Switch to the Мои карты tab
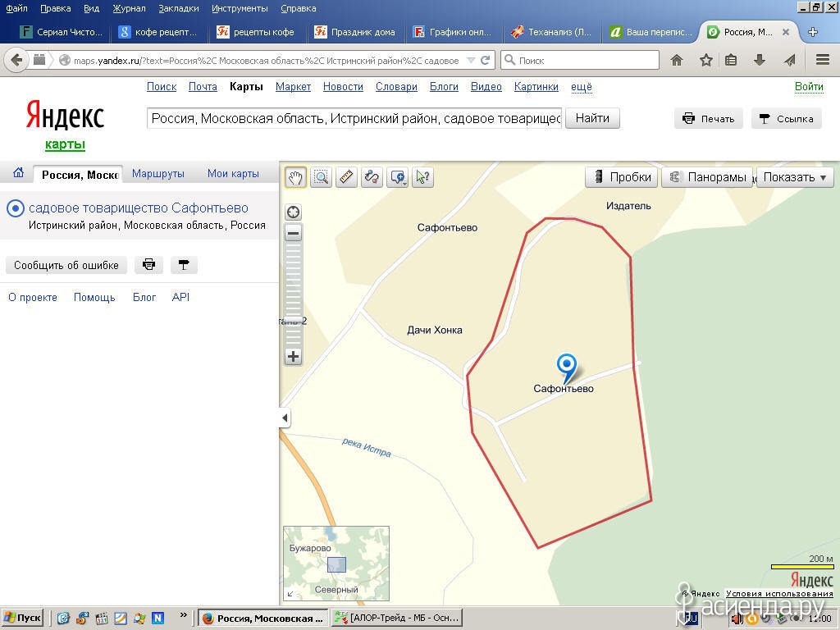This screenshot has width=840, height=630. click(233, 174)
